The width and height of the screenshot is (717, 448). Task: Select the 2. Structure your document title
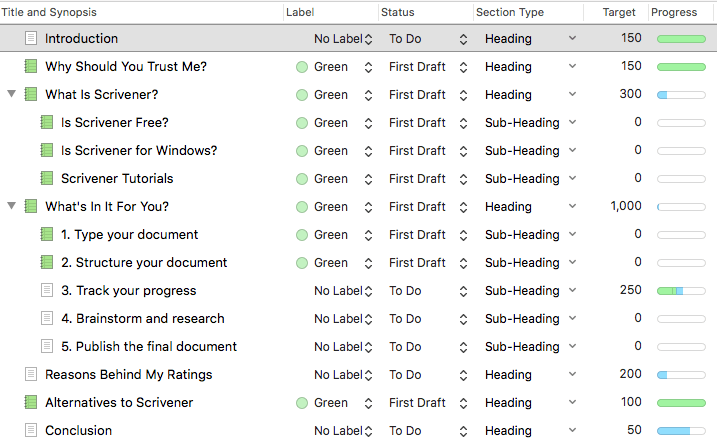point(144,262)
